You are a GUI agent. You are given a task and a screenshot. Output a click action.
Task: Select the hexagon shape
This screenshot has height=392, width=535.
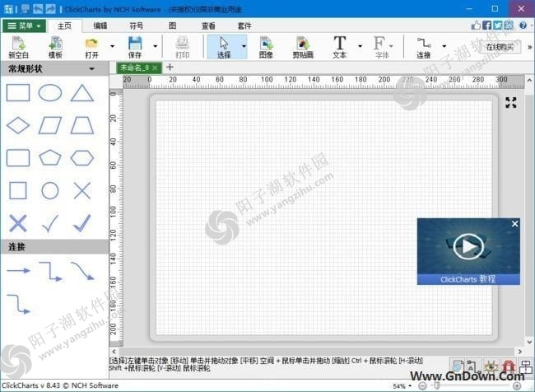coord(81,158)
